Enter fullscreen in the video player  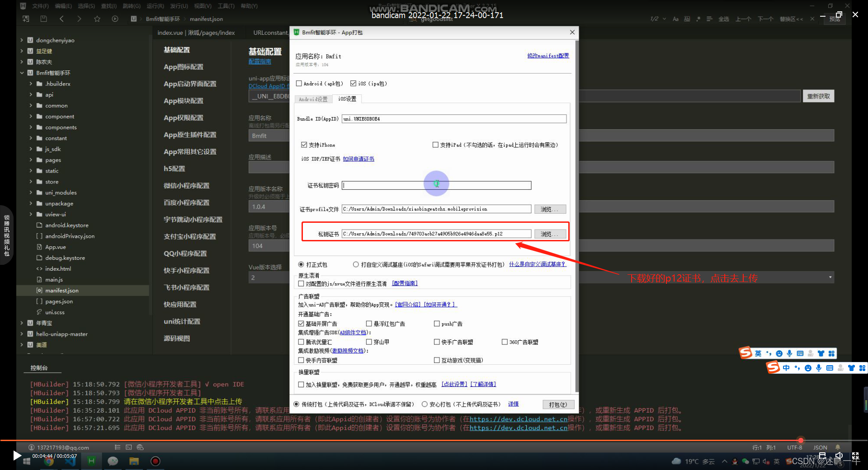click(855, 456)
